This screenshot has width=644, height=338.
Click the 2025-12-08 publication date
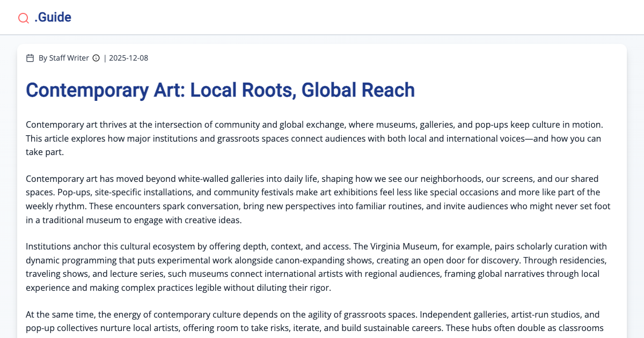pos(128,58)
